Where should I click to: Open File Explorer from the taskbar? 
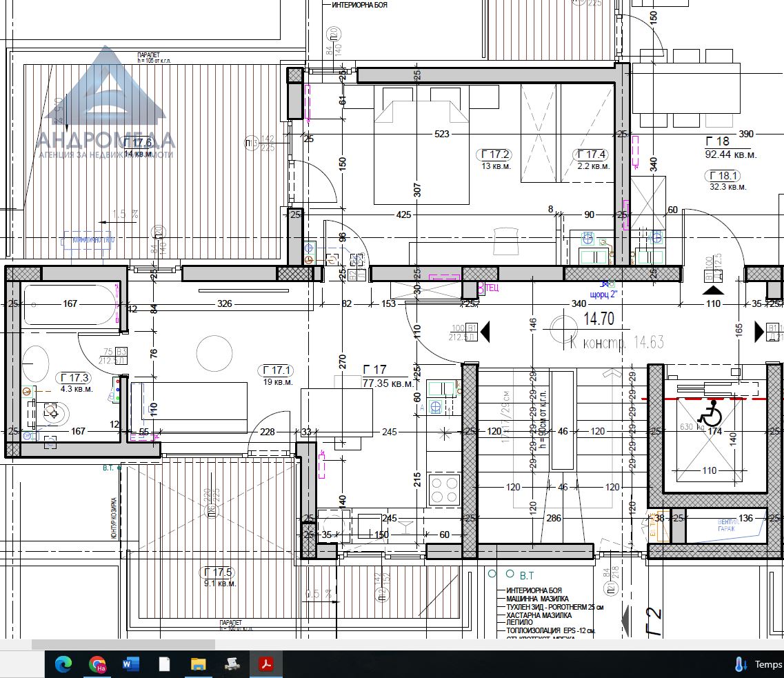[x=198, y=664]
